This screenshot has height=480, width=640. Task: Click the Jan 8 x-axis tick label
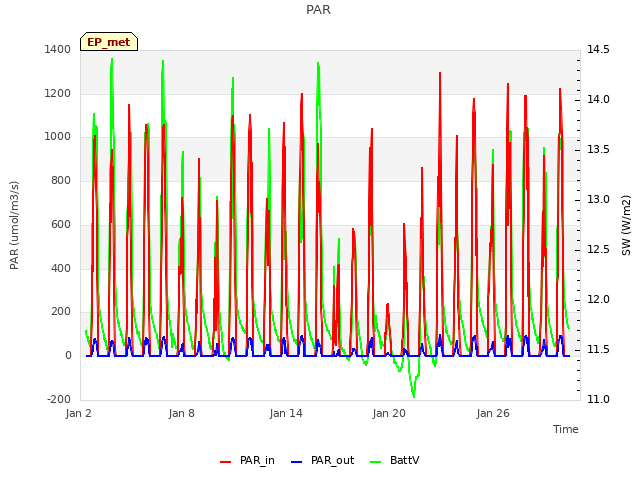pyautogui.click(x=182, y=413)
